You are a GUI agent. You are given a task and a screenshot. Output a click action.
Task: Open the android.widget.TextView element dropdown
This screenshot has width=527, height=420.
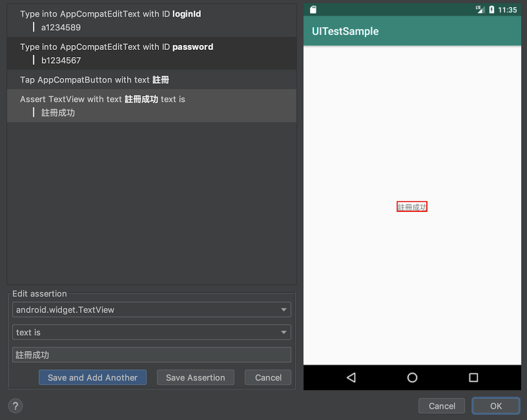152,309
